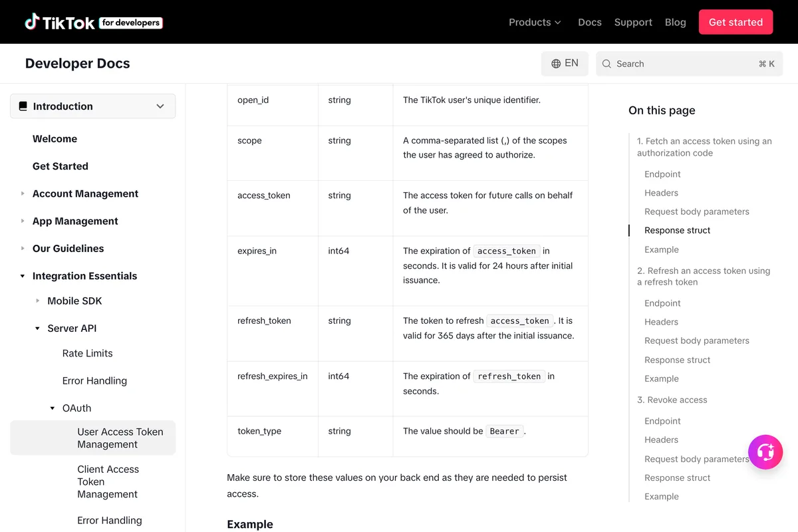Click the globe language icon
The height and width of the screenshot is (532, 798).
point(556,64)
